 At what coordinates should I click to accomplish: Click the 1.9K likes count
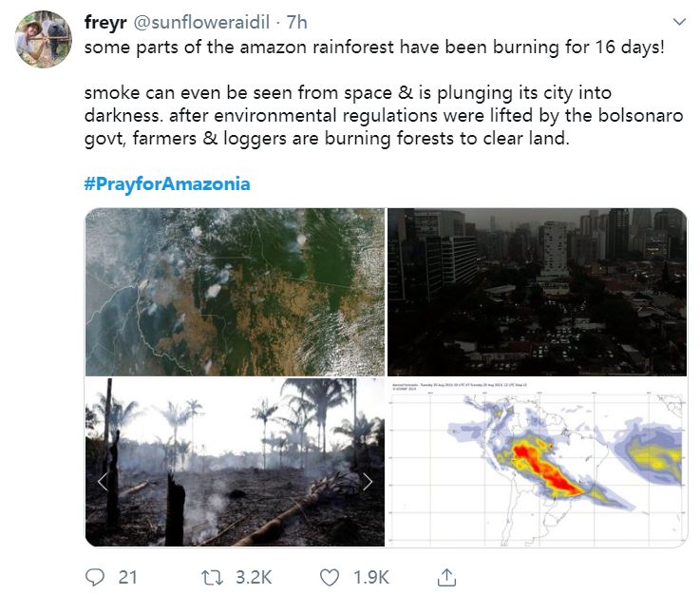point(369,577)
